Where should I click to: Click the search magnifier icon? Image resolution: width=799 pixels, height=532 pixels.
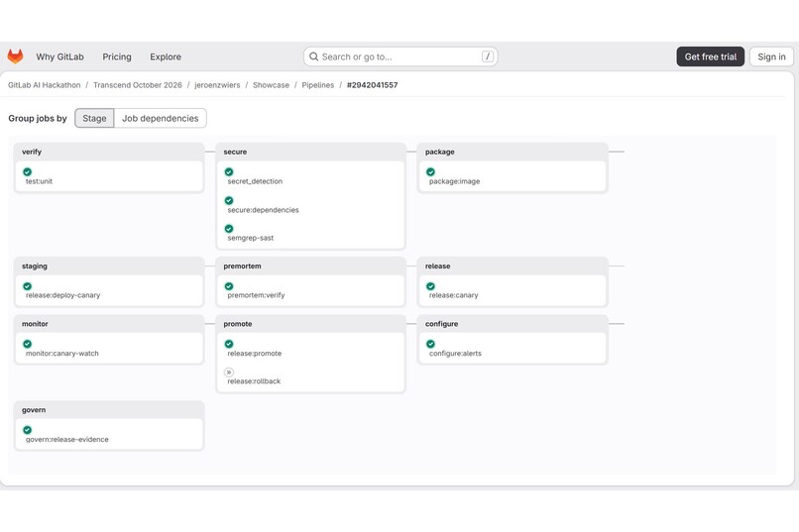coord(314,56)
